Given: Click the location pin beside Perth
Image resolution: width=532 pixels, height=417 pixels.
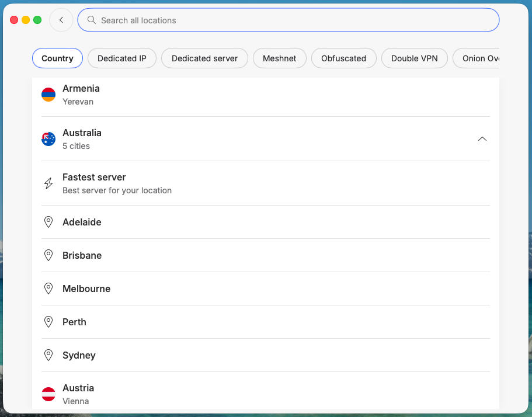Looking at the screenshot, I should [x=48, y=322].
